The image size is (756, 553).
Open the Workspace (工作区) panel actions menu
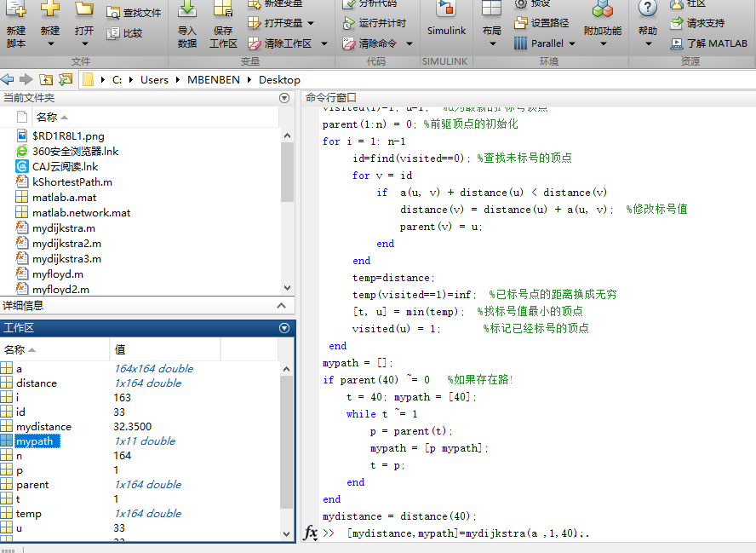click(x=284, y=328)
